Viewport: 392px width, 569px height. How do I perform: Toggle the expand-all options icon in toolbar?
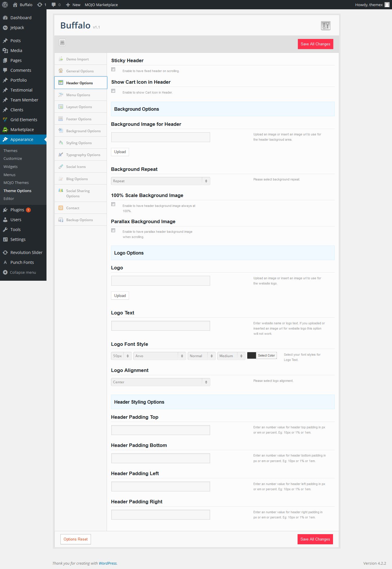pos(62,42)
